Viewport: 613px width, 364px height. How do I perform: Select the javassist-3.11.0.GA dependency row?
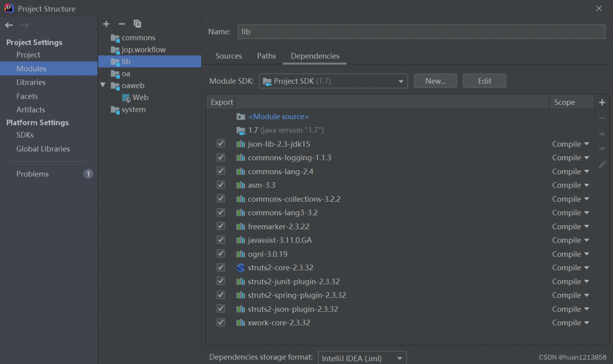tap(400, 240)
